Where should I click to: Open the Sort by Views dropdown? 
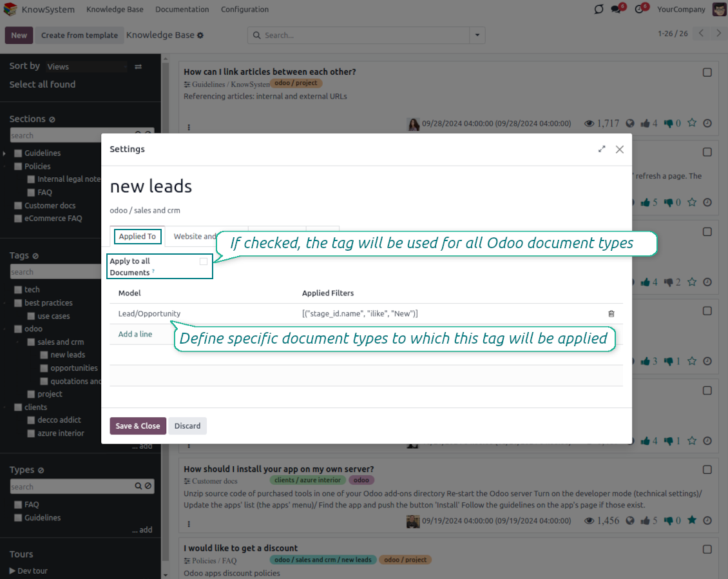pos(86,66)
